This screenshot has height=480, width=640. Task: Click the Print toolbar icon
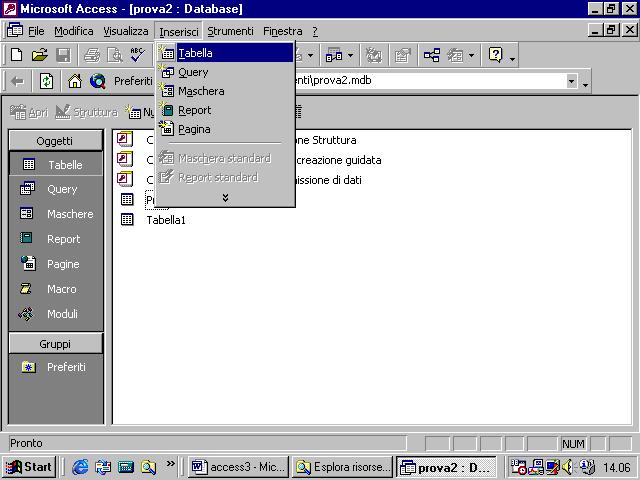92,55
